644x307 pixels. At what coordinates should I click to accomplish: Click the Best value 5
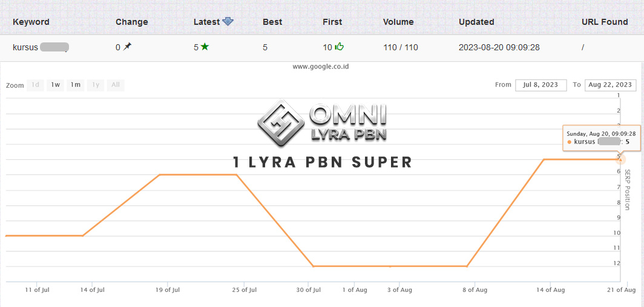tap(265, 48)
